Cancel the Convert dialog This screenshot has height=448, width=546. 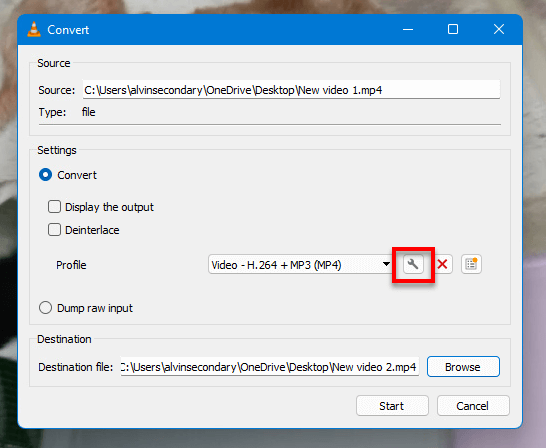pyautogui.click(x=473, y=406)
